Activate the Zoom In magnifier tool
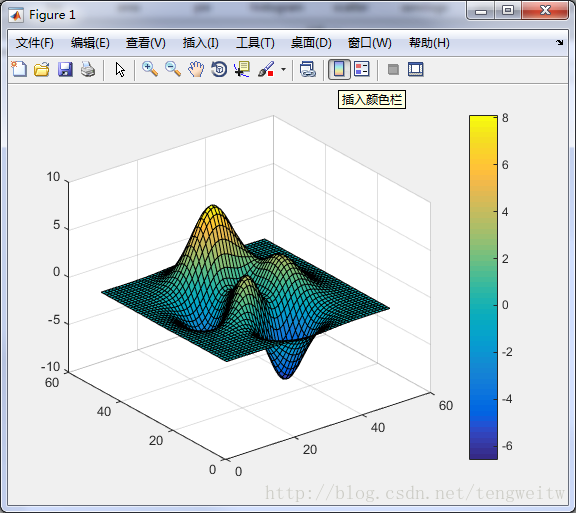The height and width of the screenshot is (513, 576). tap(150, 69)
